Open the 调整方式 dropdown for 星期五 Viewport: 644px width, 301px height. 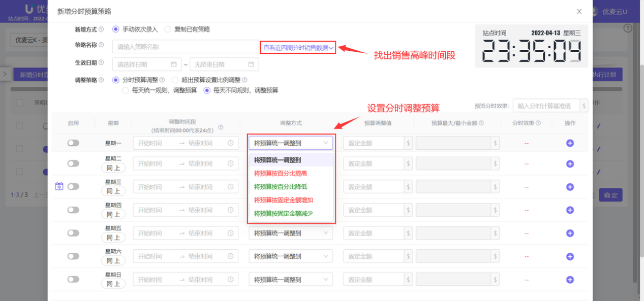click(290, 232)
